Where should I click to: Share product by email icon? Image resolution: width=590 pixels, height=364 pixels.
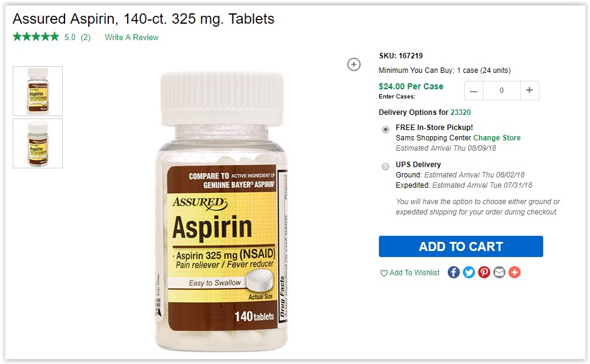(499, 272)
